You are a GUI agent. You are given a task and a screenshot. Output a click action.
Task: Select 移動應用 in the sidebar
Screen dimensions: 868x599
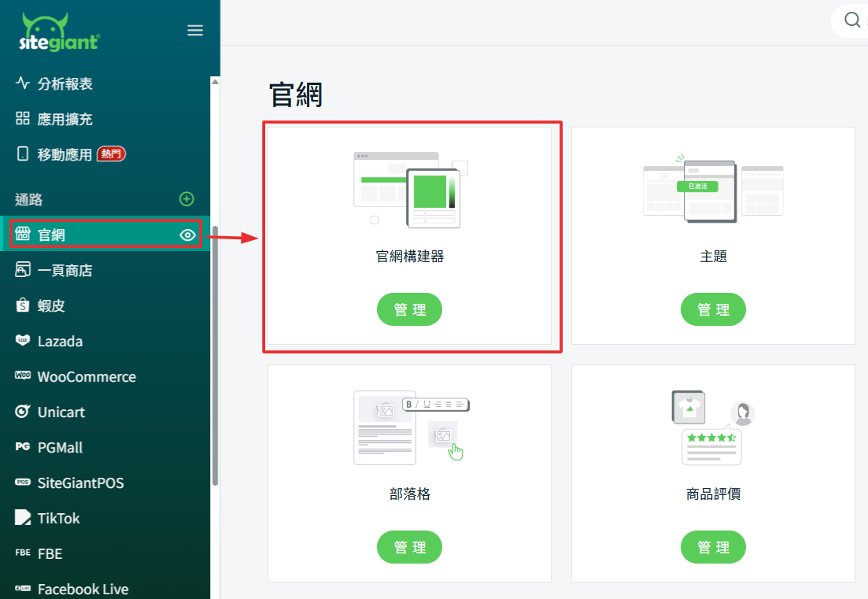point(65,154)
